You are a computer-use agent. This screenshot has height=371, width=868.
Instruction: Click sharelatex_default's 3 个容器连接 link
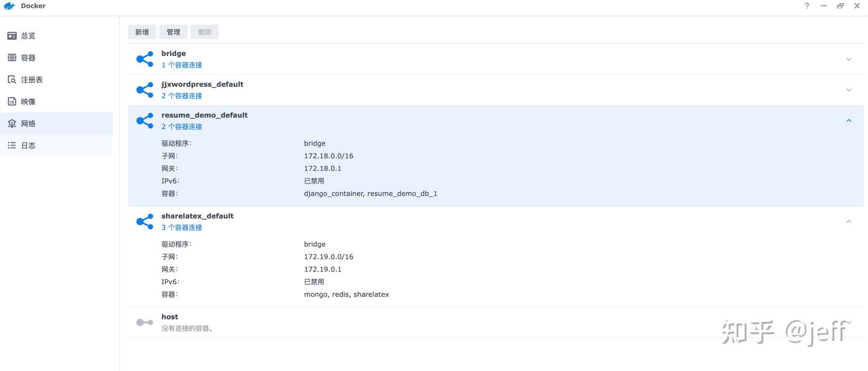[181, 227]
